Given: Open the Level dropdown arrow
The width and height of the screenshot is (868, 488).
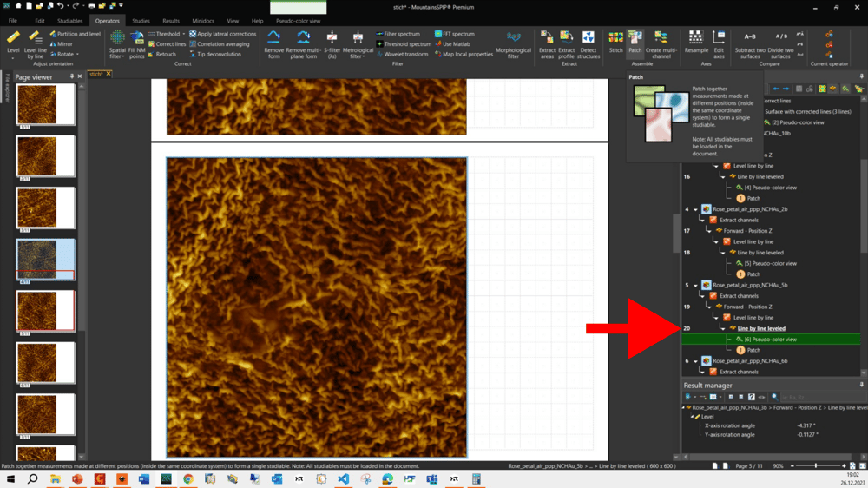Looking at the screenshot, I should tap(13, 57).
